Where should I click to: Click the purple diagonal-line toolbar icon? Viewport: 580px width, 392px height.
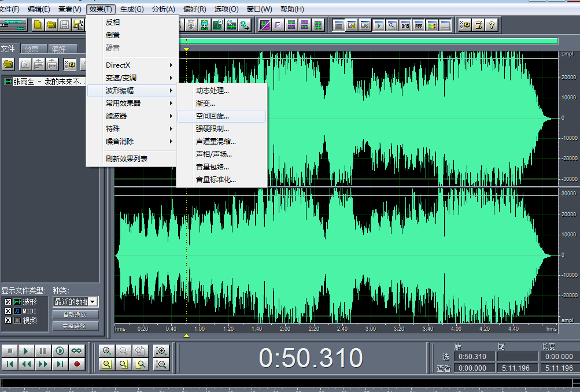click(264, 25)
